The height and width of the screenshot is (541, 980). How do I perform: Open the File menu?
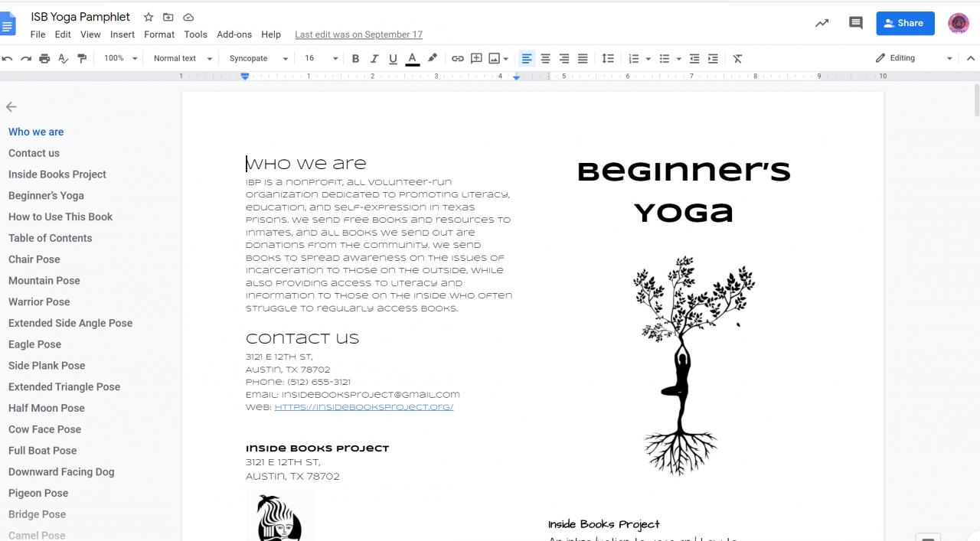pyautogui.click(x=38, y=34)
